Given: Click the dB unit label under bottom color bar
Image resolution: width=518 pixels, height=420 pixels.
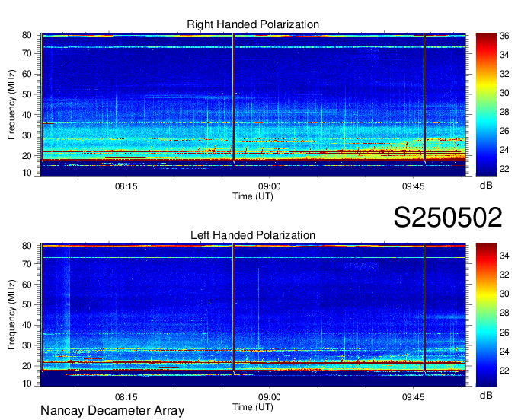Looking at the screenshot, I should tap(486, 395).
